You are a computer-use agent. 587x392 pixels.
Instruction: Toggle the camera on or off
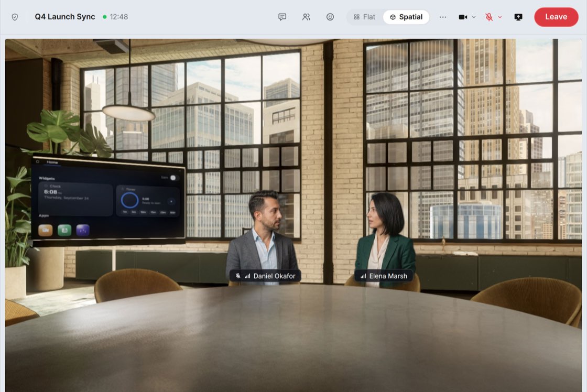pyautogui.click(x=463, y=17)
